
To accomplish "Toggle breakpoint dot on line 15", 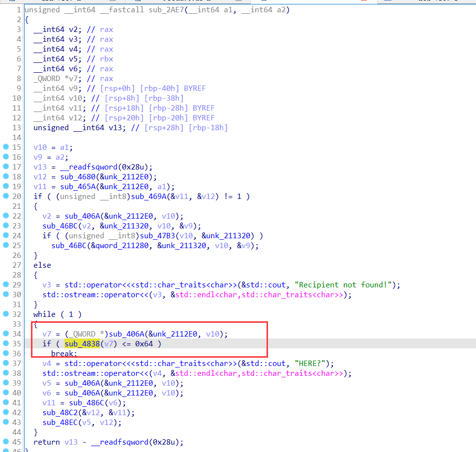I will click(6, 147).
